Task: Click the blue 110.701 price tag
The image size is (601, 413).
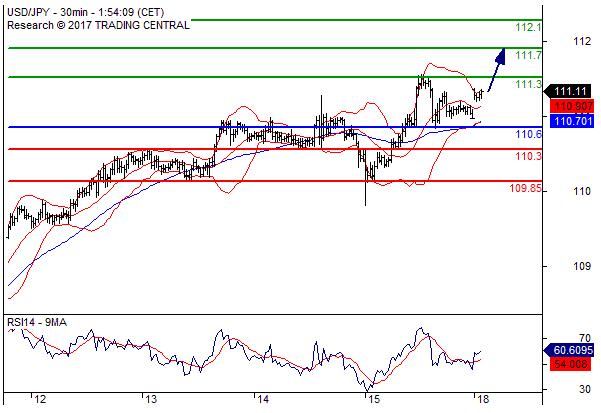Action: pyautogui.click(x=572, y=121)
